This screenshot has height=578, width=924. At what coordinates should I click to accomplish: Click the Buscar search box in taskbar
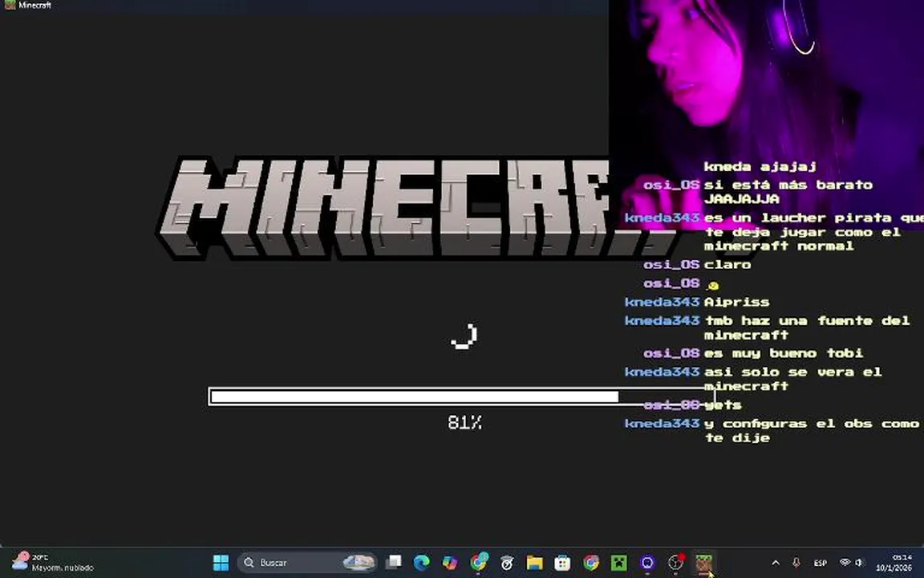pos(306,563)
